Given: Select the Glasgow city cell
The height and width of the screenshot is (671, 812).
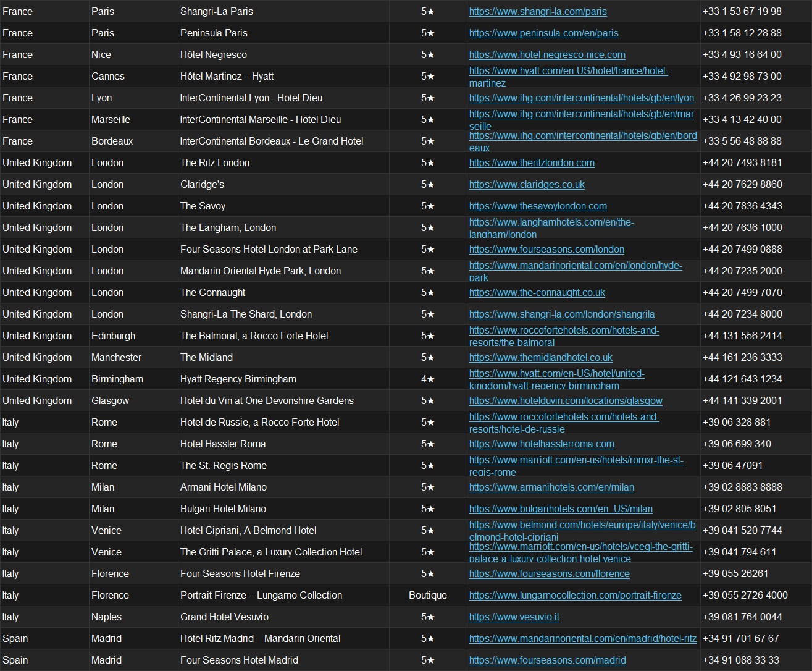Looking at the screenshot, I should click(133, 400).
